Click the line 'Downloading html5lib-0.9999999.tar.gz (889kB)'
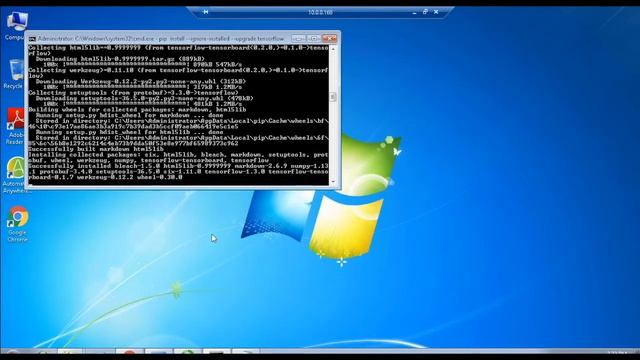This screenshot has width=640, height=360. coord(120,59)
